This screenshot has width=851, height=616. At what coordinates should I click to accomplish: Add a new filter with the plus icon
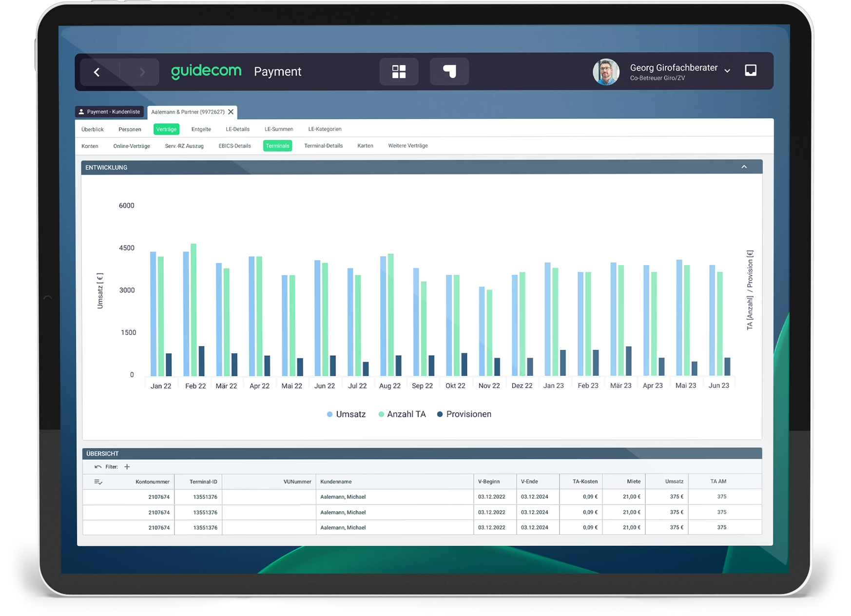(x=127, y=467)
